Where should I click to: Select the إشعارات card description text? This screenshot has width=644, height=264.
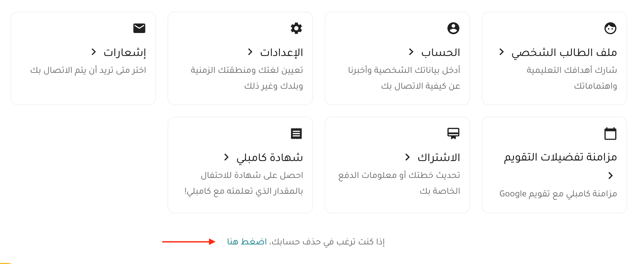coord(88,70)
